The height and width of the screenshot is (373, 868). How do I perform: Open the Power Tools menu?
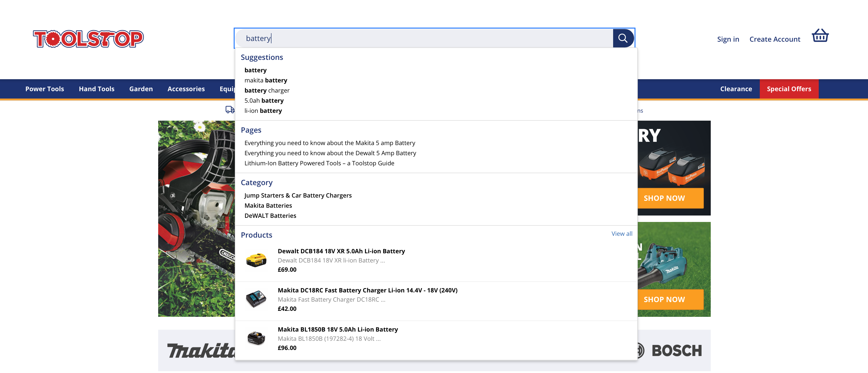click(44, 89)
